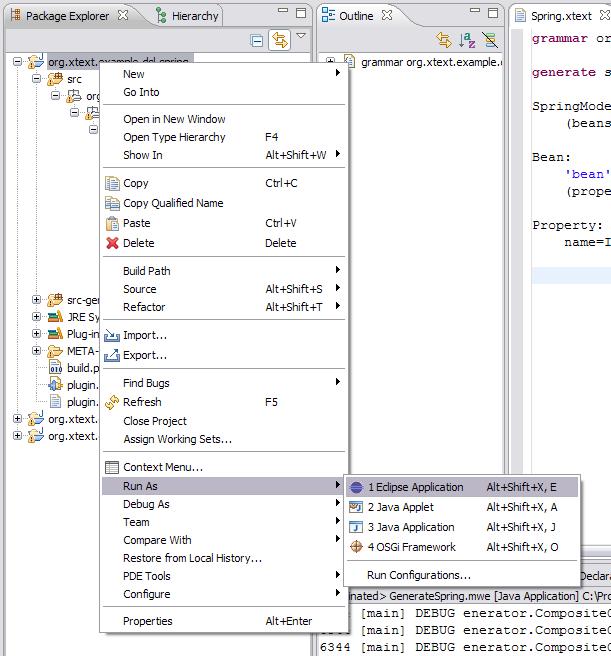Click the build.properties file icon
611x656 pixels.
55,368
